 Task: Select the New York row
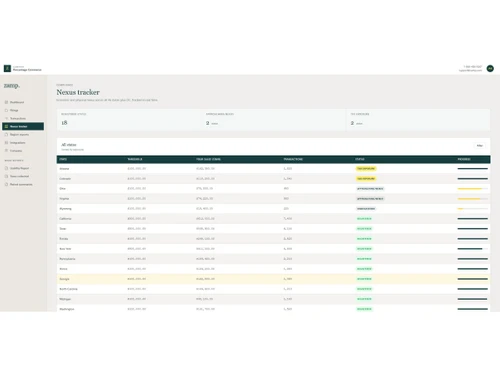(273, 249)
